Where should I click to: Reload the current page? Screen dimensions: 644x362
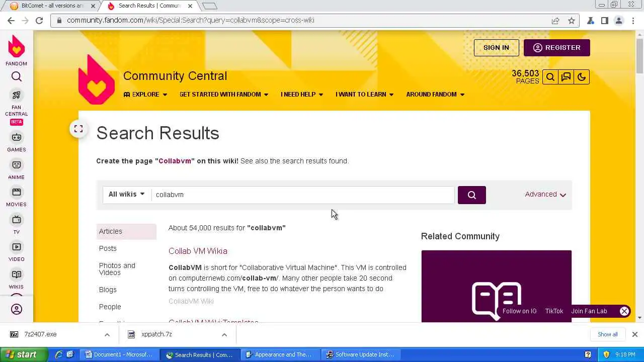click(39, 21)
